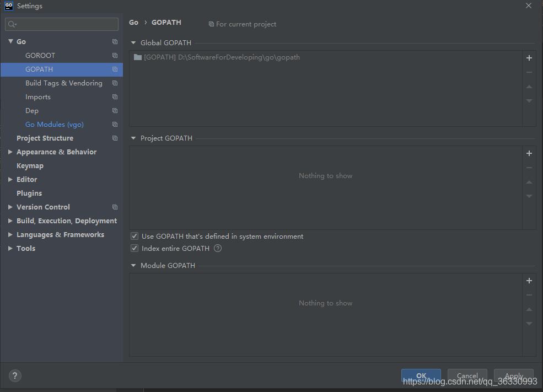Click help icon next to Index entire GOPATH
Viewport: 543px width, 392px height.
(218, 249)
